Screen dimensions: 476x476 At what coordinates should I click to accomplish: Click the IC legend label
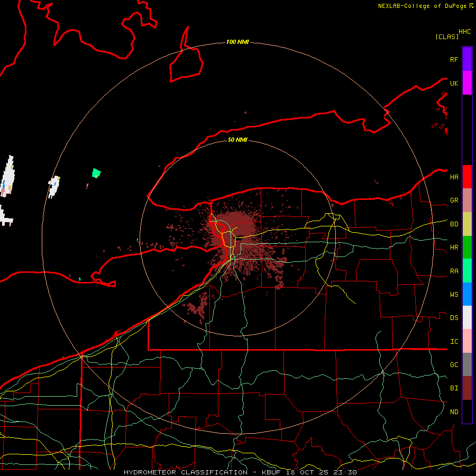pos(454,342)
